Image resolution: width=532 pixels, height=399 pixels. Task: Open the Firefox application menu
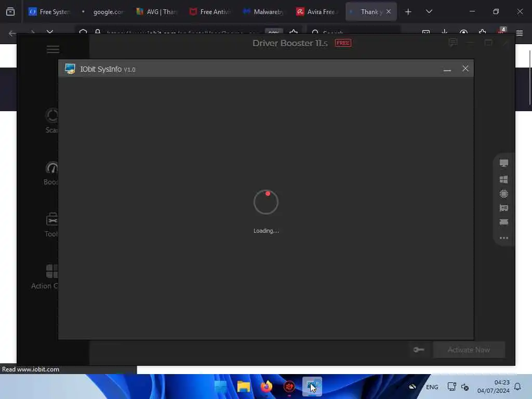(x=520, y=33)
